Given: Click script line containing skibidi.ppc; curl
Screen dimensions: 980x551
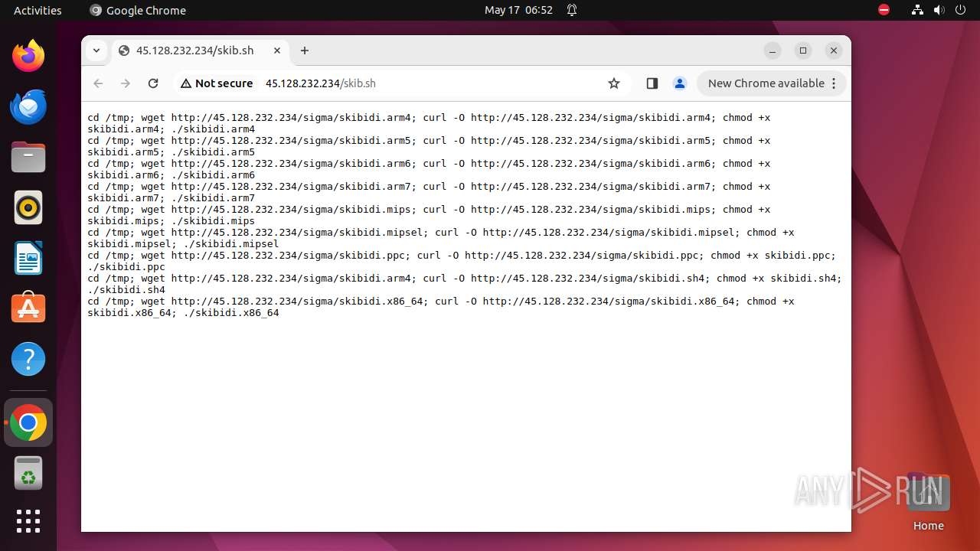Looking at the screenshot, I should coord(462,256).
